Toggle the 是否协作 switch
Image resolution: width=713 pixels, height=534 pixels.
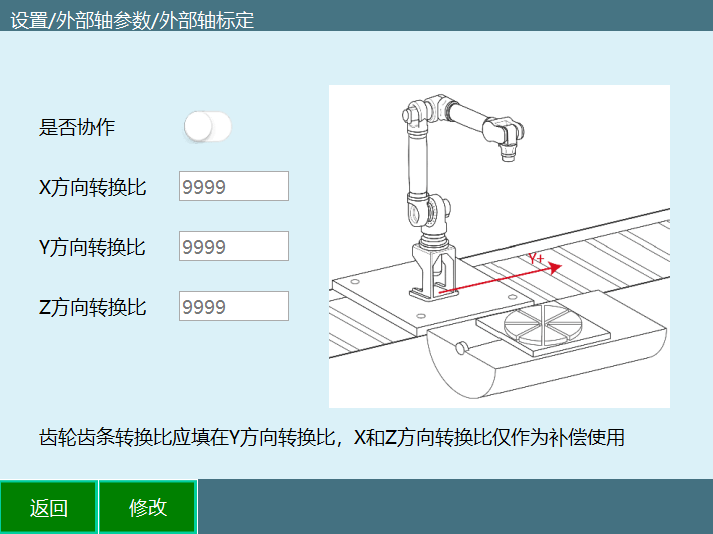[208, 126]
